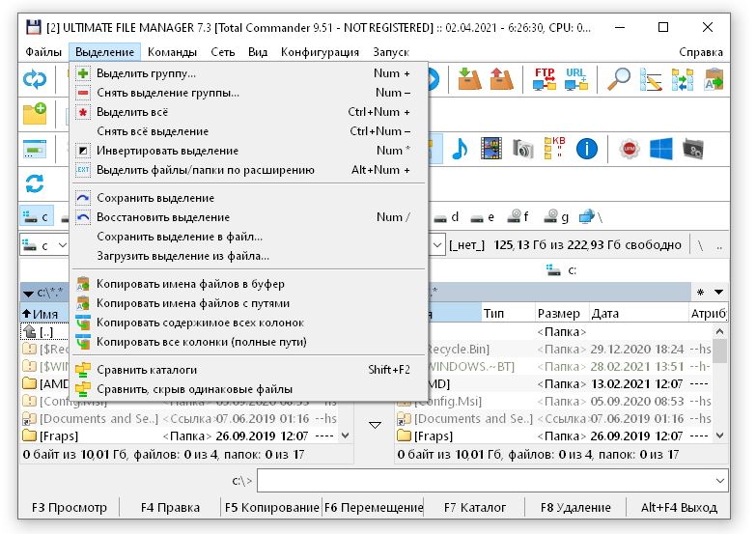The height and width of the screenshot is (534, 756).
Task: Click the Windows logo icon
Action: click(661, 149)
